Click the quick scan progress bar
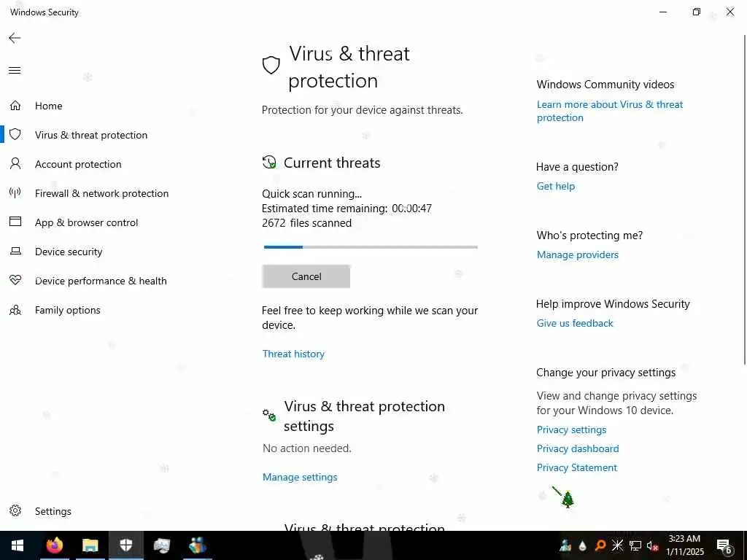747x560 pixels. point(371,246)
